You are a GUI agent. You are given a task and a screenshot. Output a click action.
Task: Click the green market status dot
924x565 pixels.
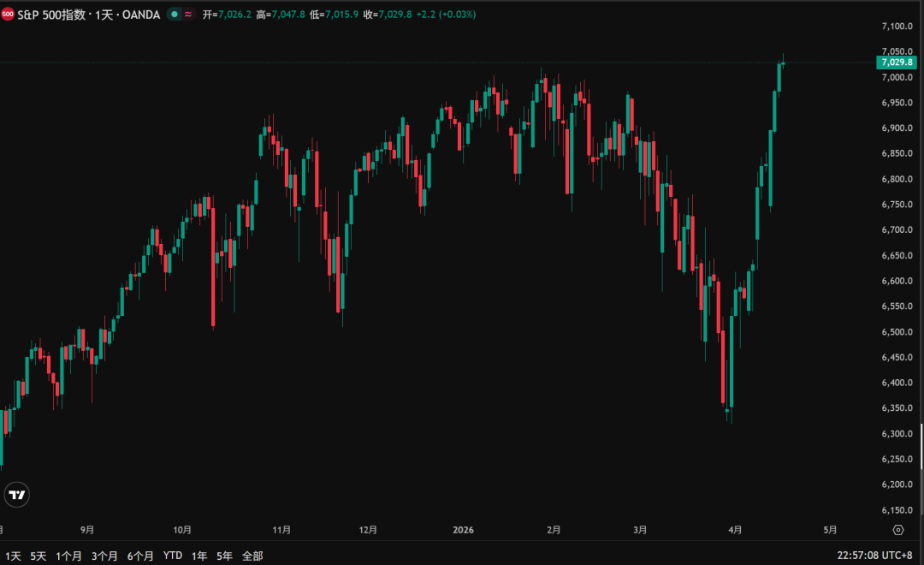[x=175, y=15]
